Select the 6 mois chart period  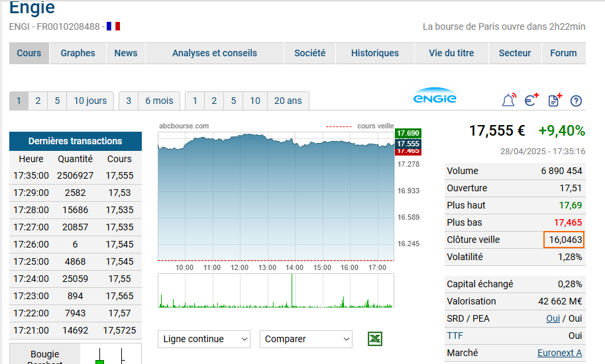(x=159, y=101)
